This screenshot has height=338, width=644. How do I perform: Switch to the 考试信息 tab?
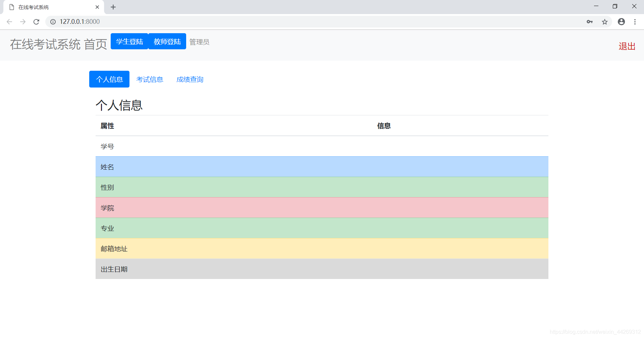point(150,79)
